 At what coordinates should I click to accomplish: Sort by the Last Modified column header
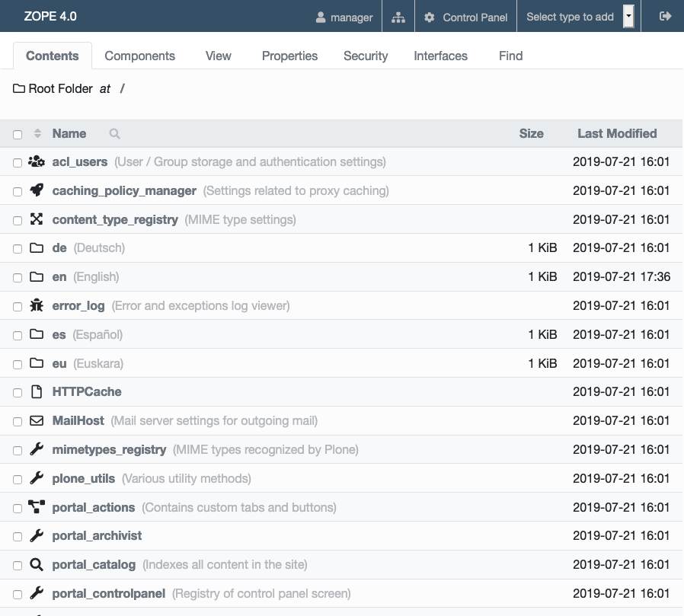617,133
